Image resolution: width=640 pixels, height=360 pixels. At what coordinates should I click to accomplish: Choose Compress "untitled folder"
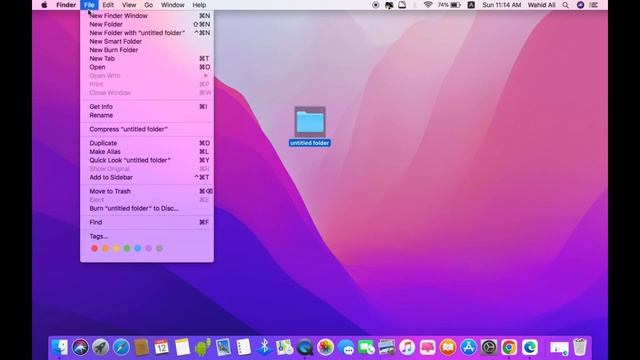pyautogui.click(x=147, y=129)
